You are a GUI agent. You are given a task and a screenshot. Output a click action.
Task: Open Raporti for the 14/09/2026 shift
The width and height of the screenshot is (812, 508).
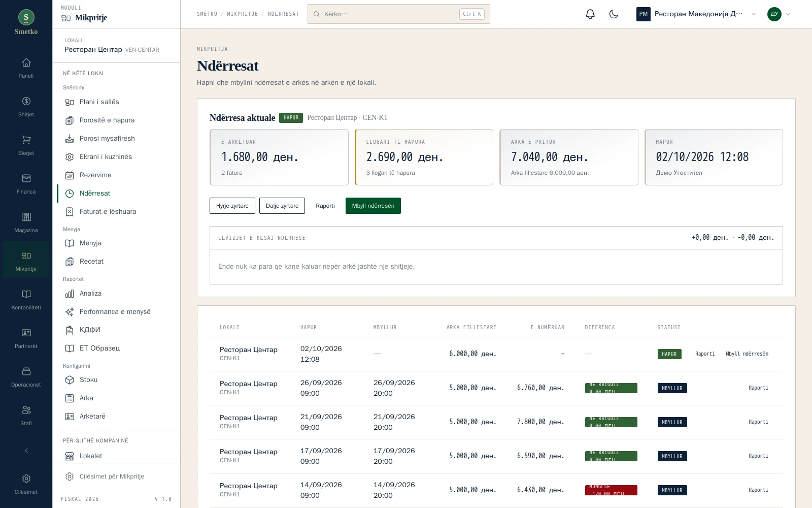(x=758, y=490)
